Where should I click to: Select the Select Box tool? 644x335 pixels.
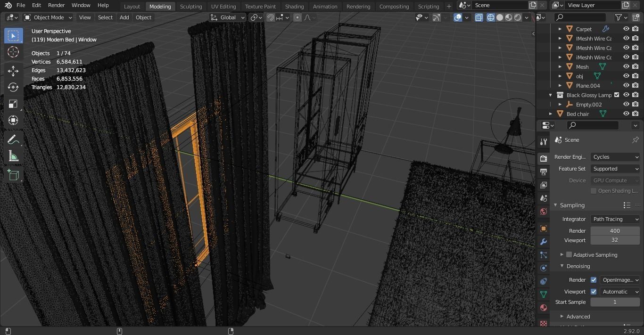point(13,35)
